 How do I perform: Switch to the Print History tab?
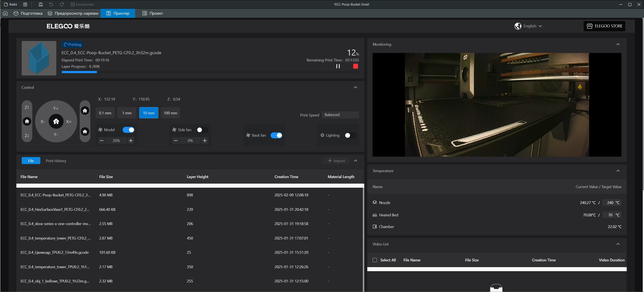coord(56,161)
